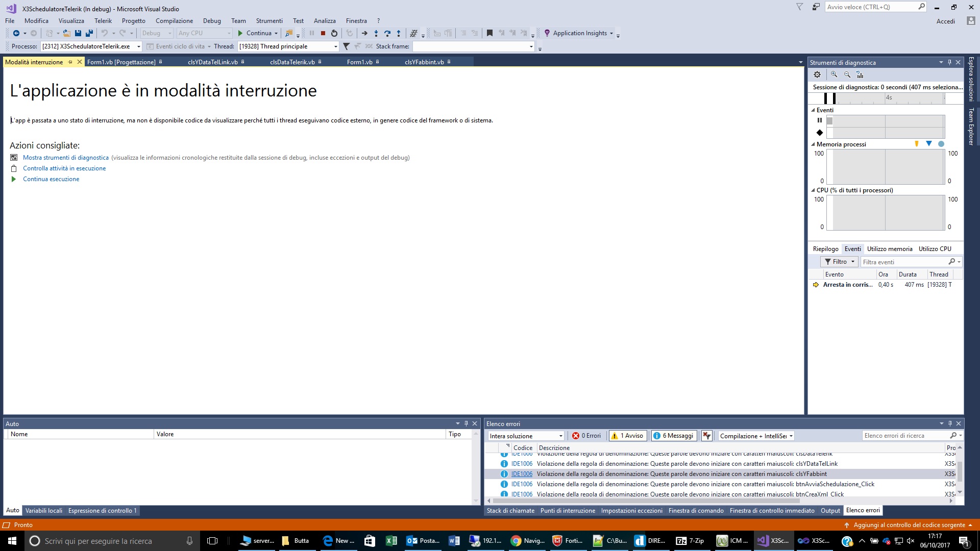Open the Debug menu
The width and height of the screenshot is (980, 551).
click(212, 21)
